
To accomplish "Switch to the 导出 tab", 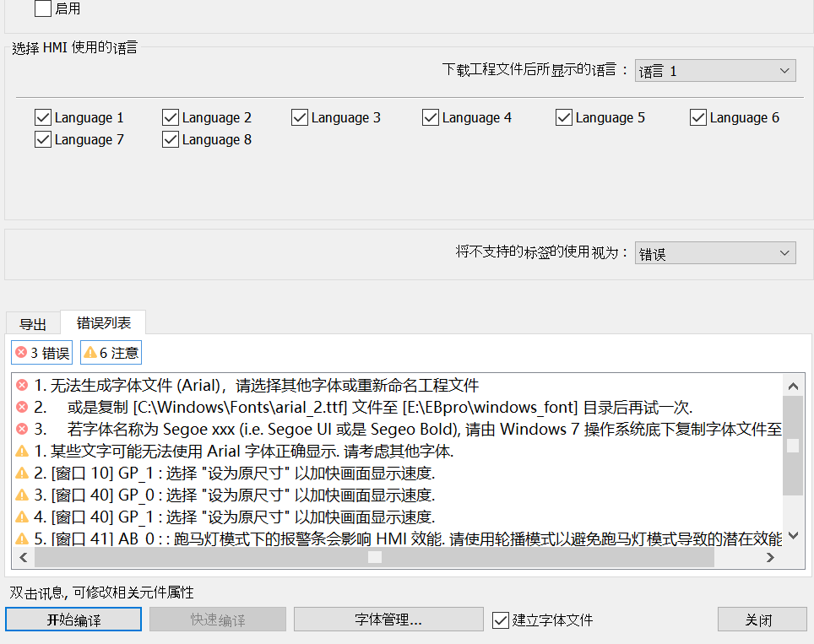I will pos(33,323).
